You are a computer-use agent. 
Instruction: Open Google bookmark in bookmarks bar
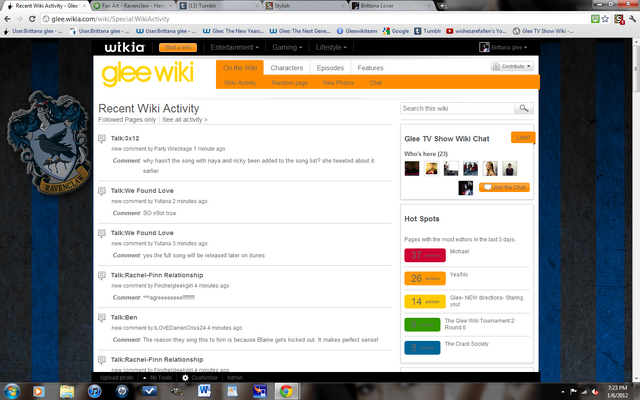coord(396,31)
